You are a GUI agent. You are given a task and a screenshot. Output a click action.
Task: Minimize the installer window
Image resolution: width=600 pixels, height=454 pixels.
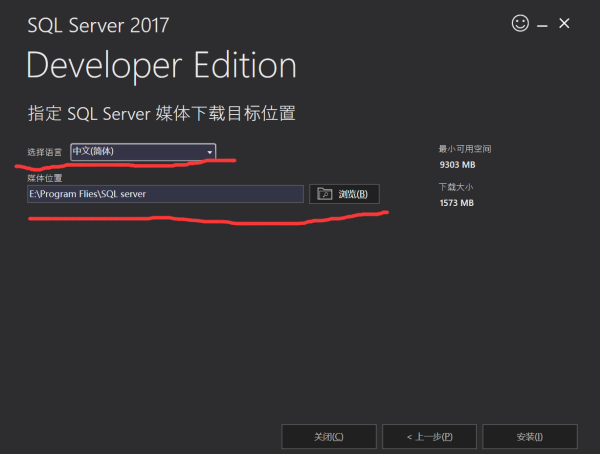(542, 25)
